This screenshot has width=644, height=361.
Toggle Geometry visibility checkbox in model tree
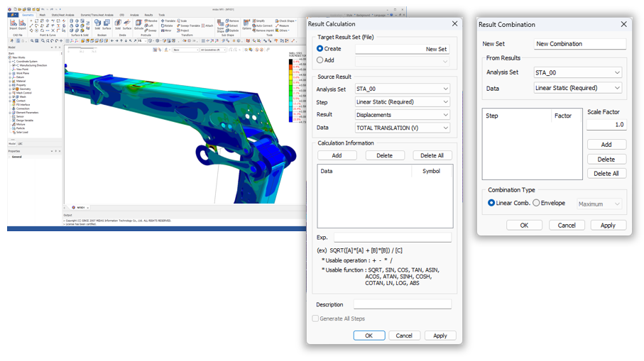[x=13, y=89]
